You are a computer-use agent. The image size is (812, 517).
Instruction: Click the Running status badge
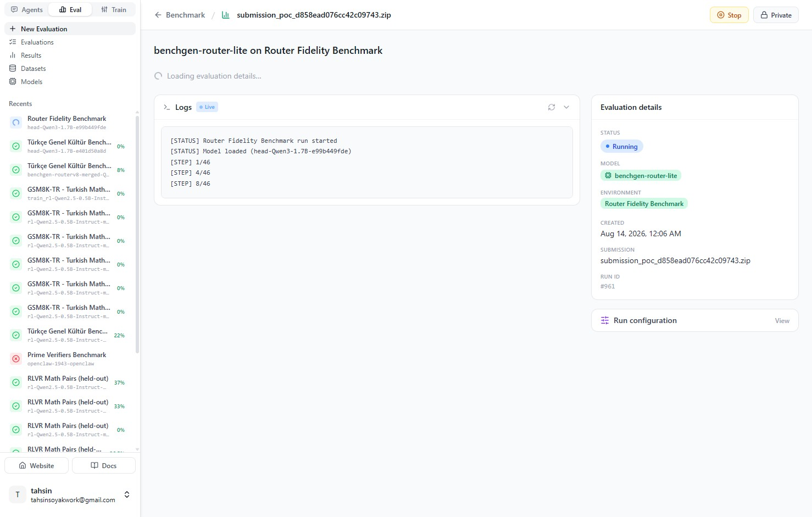pos(621,147)
